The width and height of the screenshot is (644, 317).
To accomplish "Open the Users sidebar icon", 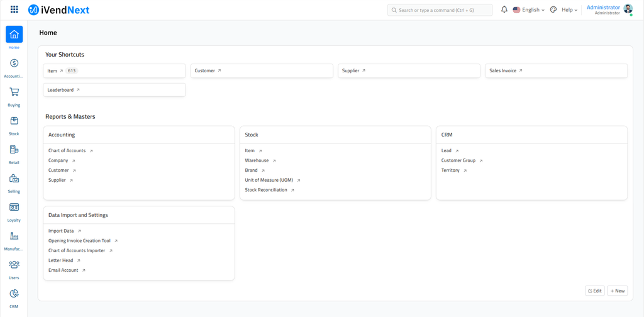I will click(14, 265).
